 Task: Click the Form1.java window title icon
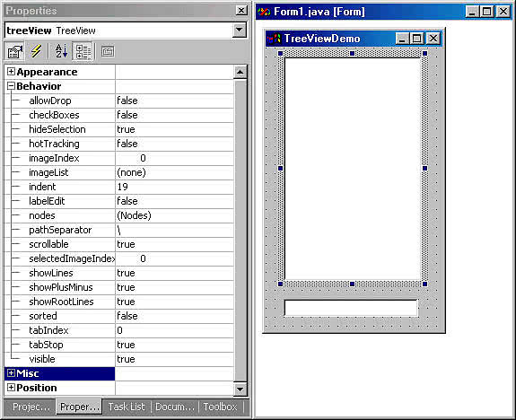pos(264,13)
